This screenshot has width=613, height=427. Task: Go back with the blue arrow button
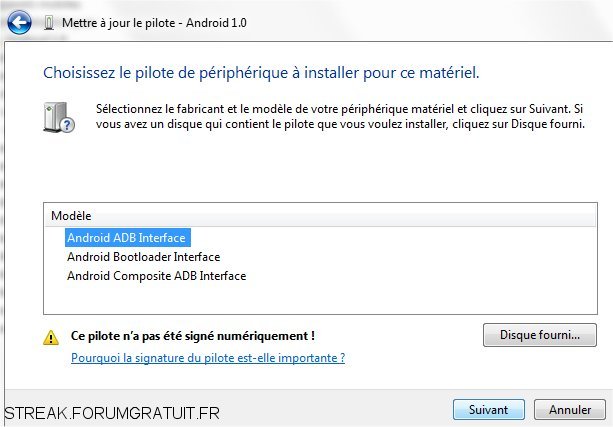click(19, 22)
